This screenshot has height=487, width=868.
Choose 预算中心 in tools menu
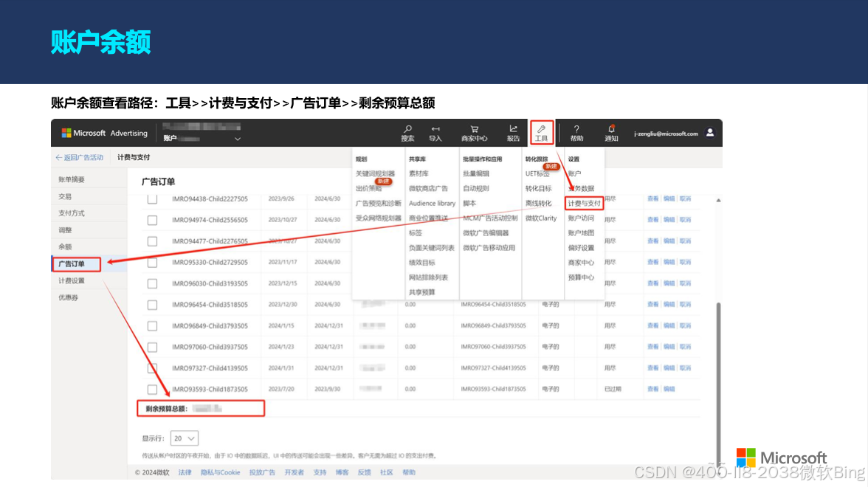point(581,277)
